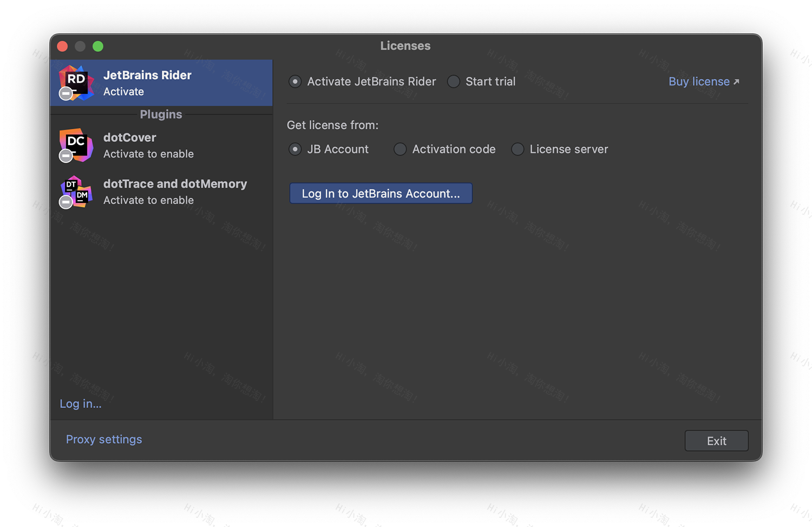Open the Buy license link
Viewport: 812px width, 527px height.
[x=699, y=81]
